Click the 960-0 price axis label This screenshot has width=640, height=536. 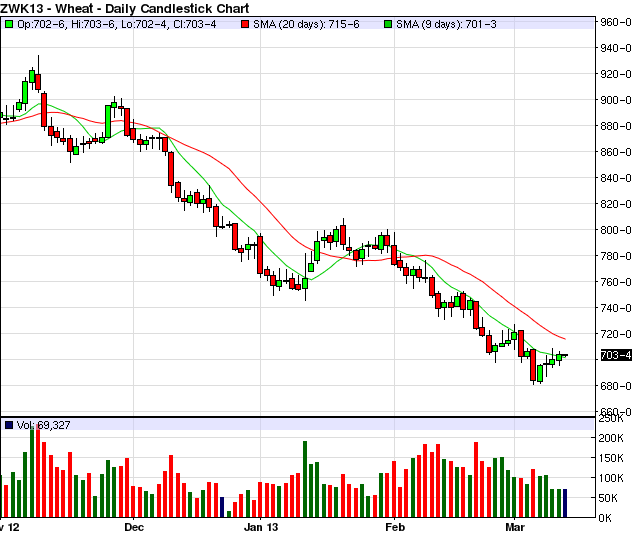616,22
